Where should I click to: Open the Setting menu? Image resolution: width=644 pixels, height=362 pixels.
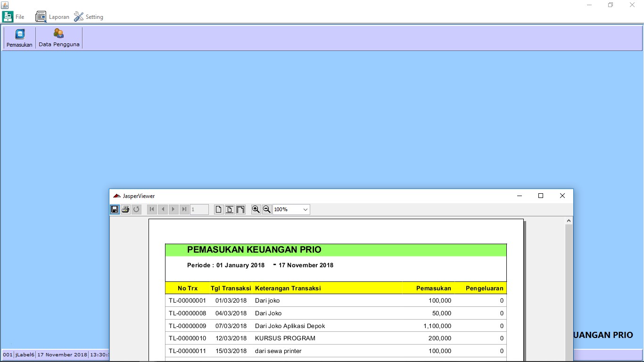coord(89,17)
